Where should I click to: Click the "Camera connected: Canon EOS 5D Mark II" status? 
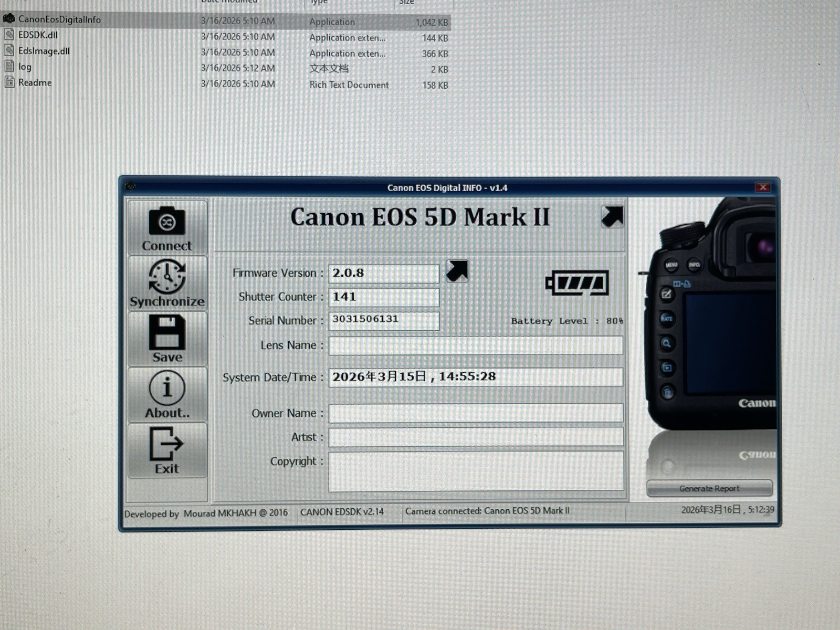[x=487, y=511]
